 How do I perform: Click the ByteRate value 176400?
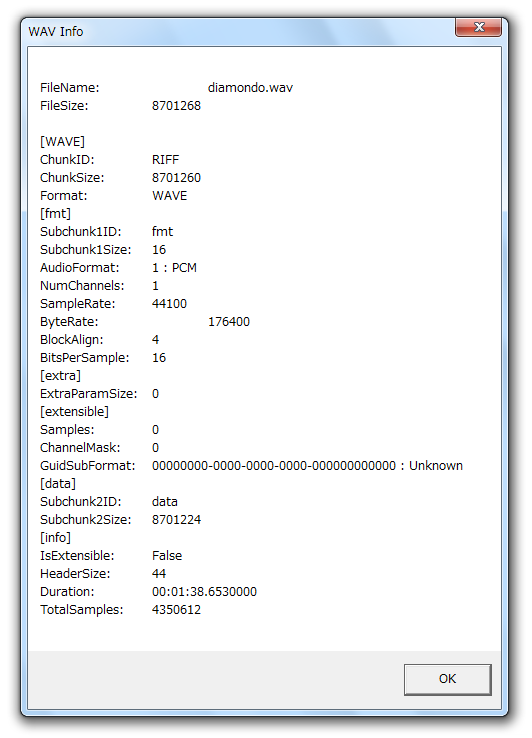pos(229,322)
